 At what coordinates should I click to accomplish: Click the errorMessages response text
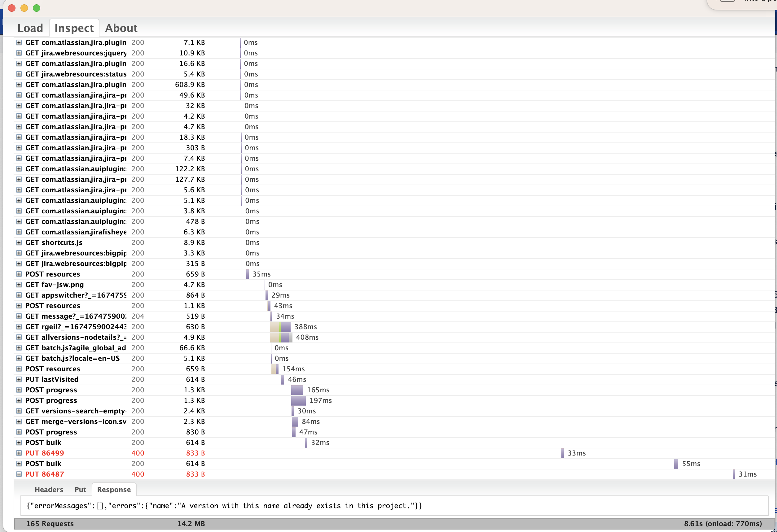point(224,506)
